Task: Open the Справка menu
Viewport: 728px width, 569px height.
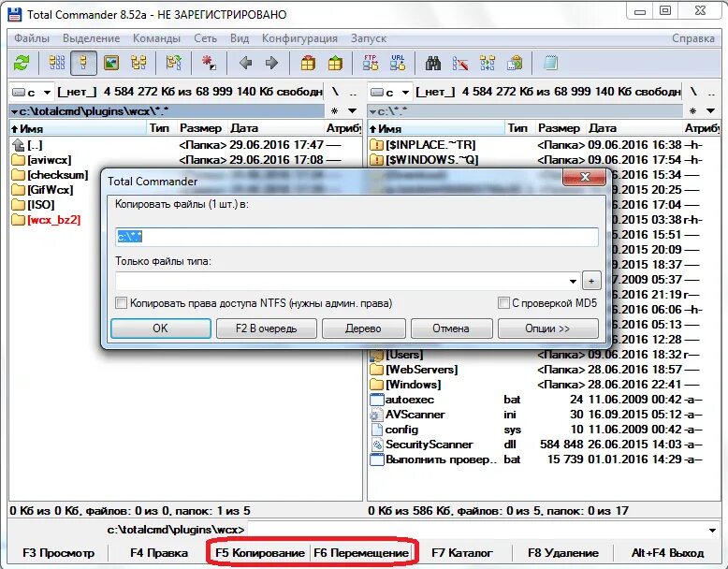Action: 693,38
